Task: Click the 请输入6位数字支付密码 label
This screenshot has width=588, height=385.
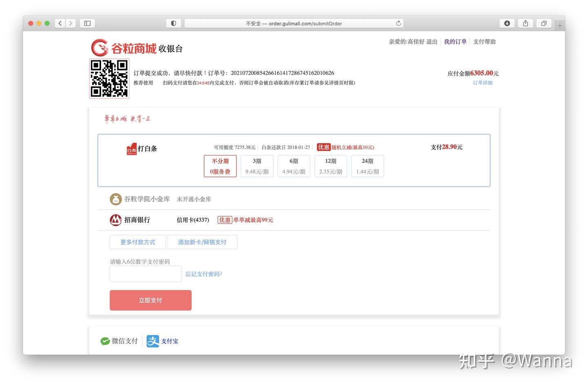Action: pos(140,261)
